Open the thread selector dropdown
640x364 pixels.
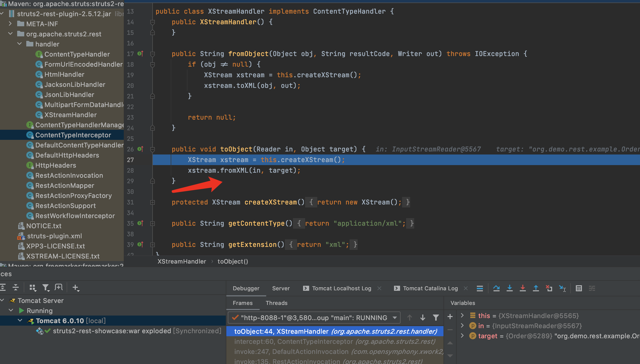[314, 318]
